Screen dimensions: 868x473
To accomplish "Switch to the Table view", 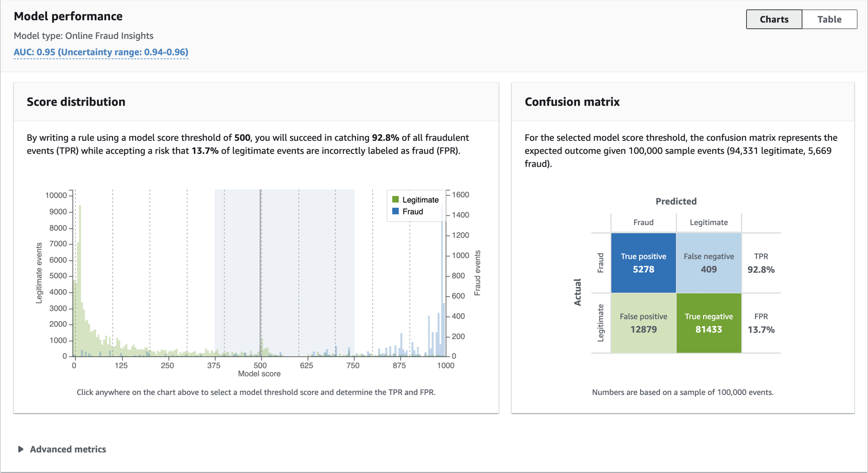I will click(829, 19).
